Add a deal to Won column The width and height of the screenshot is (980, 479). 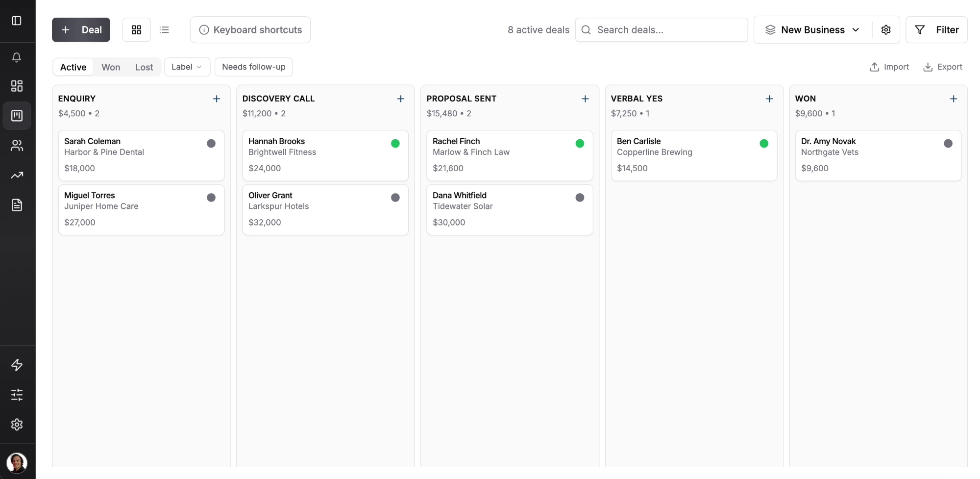(x=954, y=99)
